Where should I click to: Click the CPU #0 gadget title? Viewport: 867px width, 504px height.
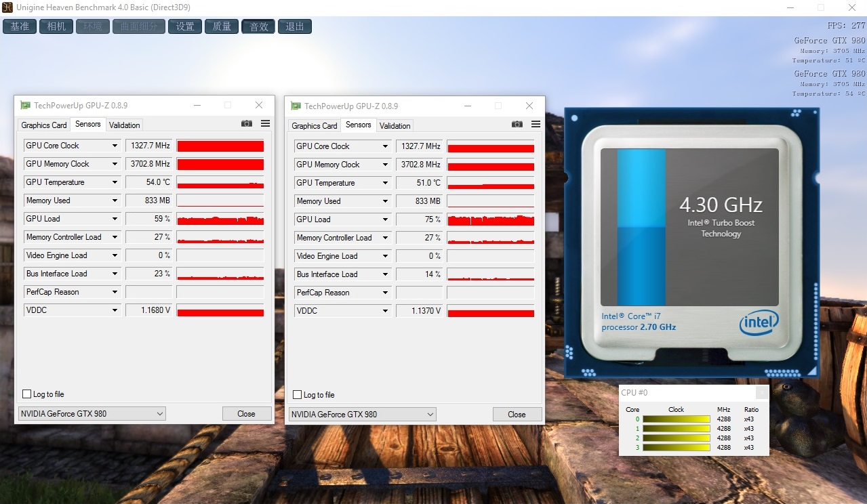[x=634, y=393]
